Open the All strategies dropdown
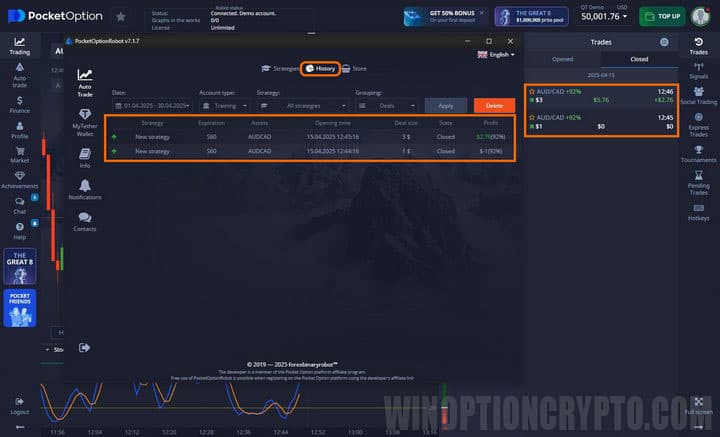Viewport: 720px width, 437px height. (303, 106)
